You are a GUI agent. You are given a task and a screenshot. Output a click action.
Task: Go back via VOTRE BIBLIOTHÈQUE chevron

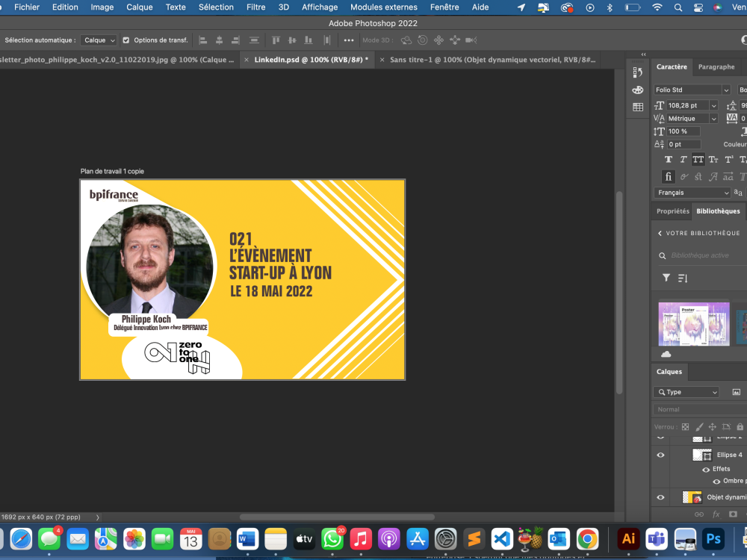[660, 233]
